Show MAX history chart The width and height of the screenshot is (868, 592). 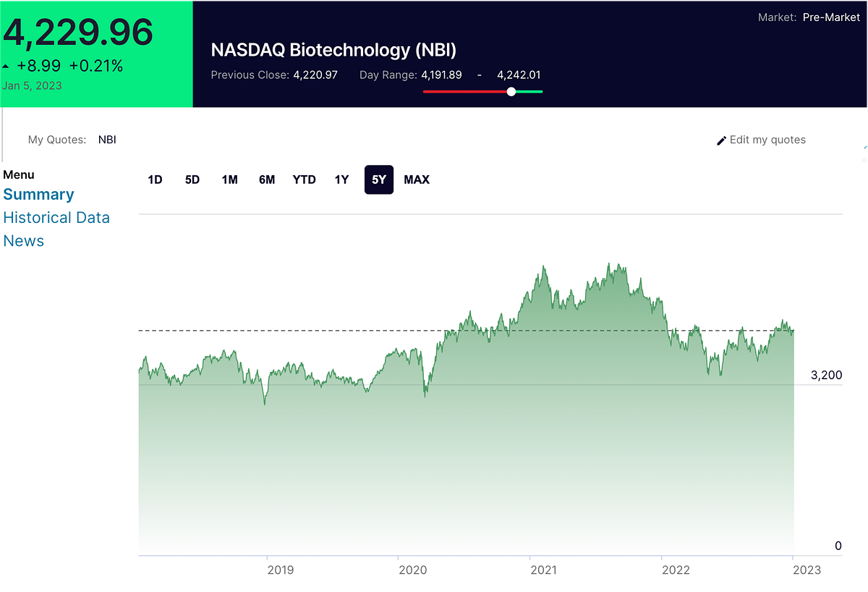point(417,179)
